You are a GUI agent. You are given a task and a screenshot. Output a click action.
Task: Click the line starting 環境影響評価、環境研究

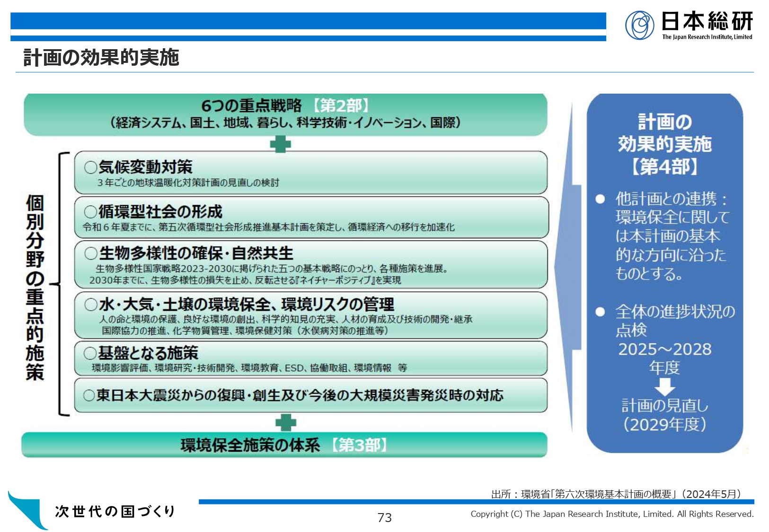tap(249, 368)
